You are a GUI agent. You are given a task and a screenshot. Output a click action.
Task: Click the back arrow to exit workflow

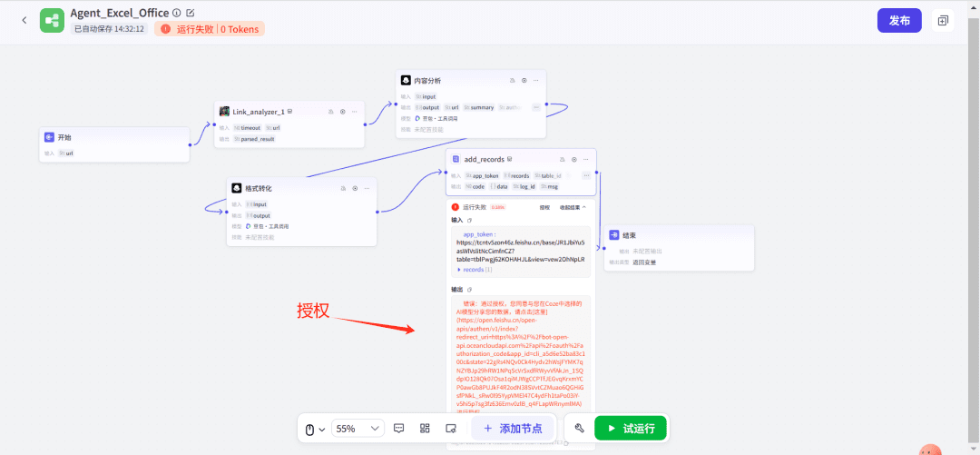point(24,20)
